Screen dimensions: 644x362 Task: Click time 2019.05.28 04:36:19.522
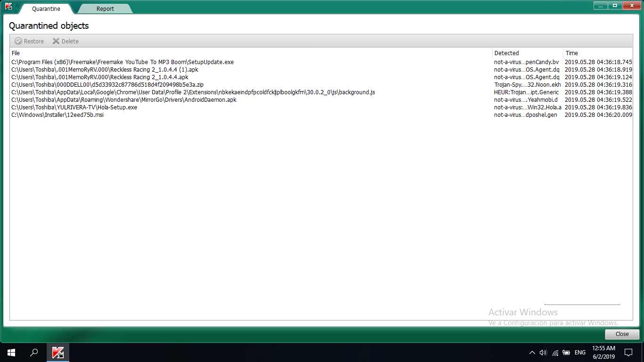click(598, 100)
